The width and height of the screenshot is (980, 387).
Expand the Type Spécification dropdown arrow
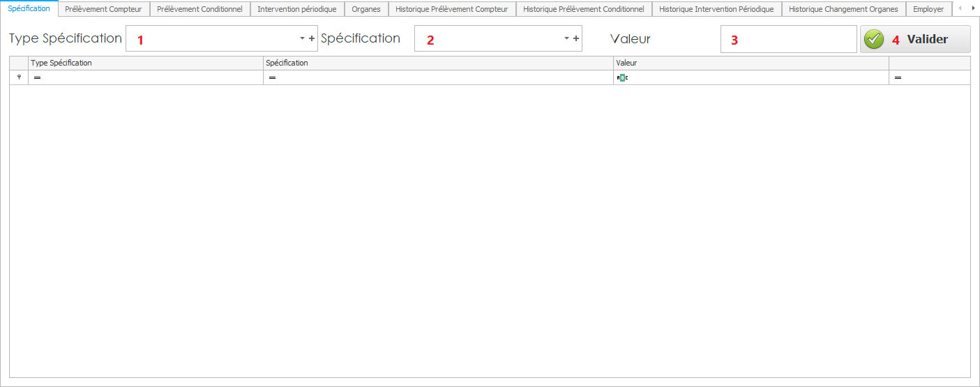pyautogui.click(x=302, y=38)
